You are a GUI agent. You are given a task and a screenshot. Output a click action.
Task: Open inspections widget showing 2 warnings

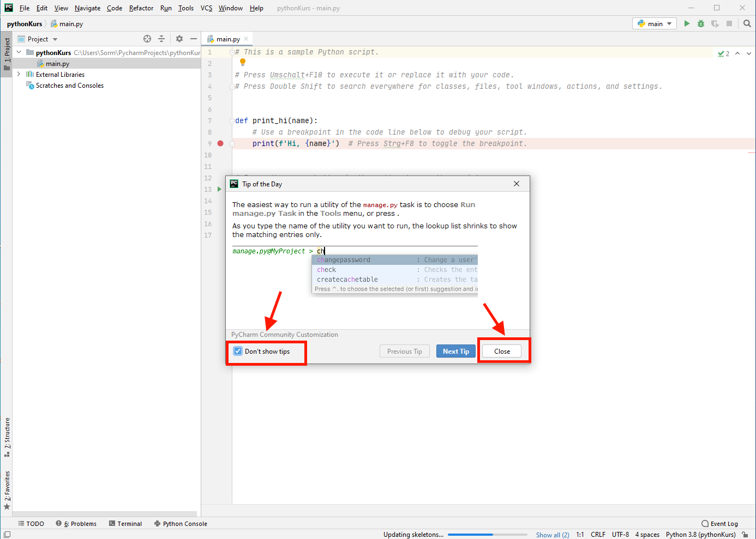[724, 53]
